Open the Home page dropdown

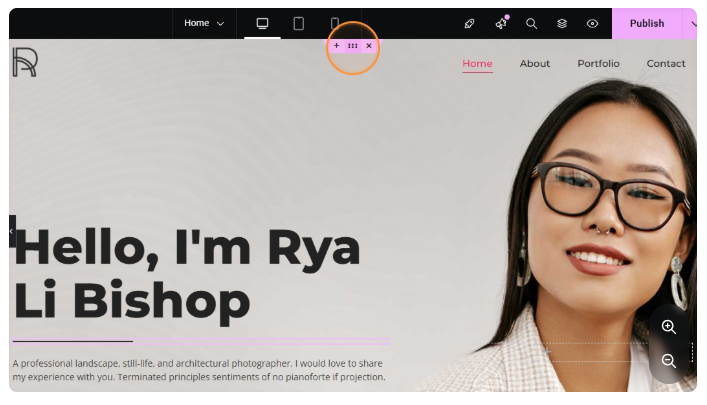(x=204, y=23)
